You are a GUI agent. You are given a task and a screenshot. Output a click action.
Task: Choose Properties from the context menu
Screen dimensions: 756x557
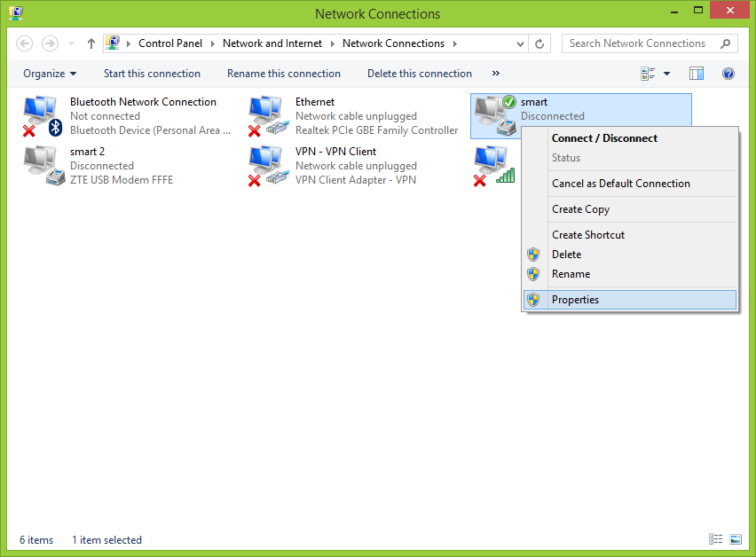pyautogui.click(x=575, y=300)
